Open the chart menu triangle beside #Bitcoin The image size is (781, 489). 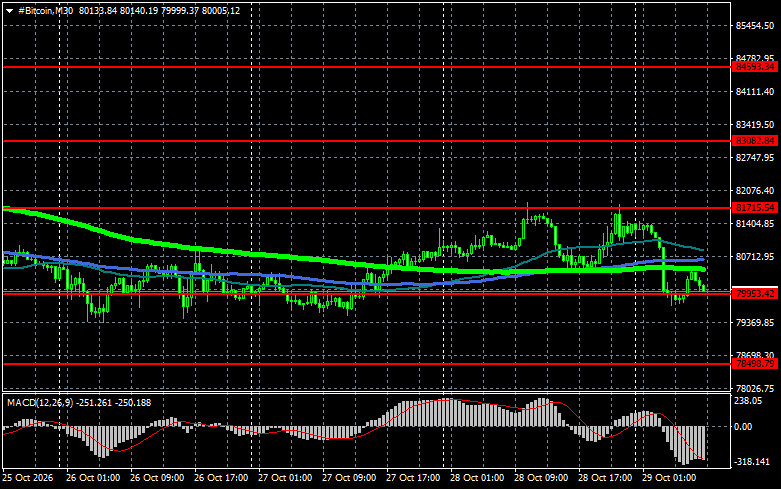tap(9, 11)
